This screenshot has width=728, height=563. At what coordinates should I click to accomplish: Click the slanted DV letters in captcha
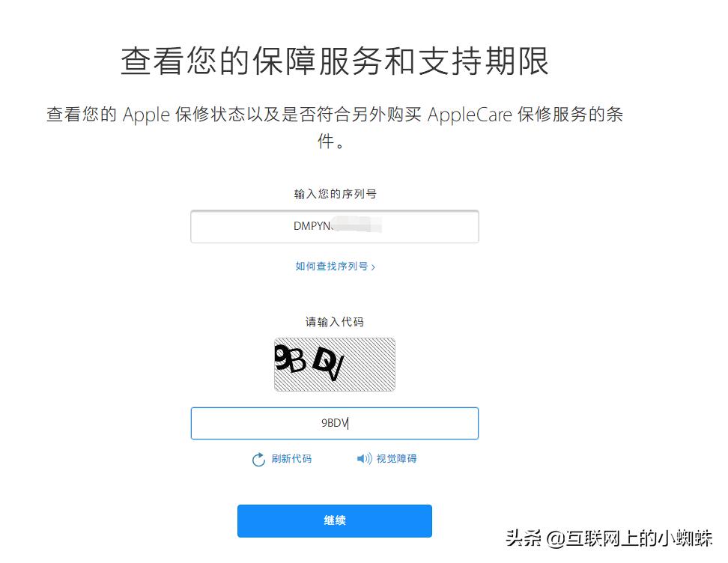[x=329, y=364]
